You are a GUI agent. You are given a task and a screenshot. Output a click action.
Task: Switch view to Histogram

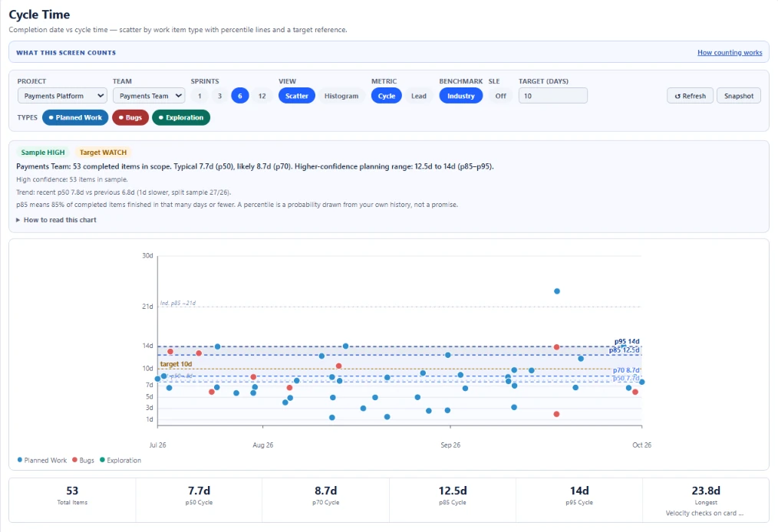click(x=341, y=96)
